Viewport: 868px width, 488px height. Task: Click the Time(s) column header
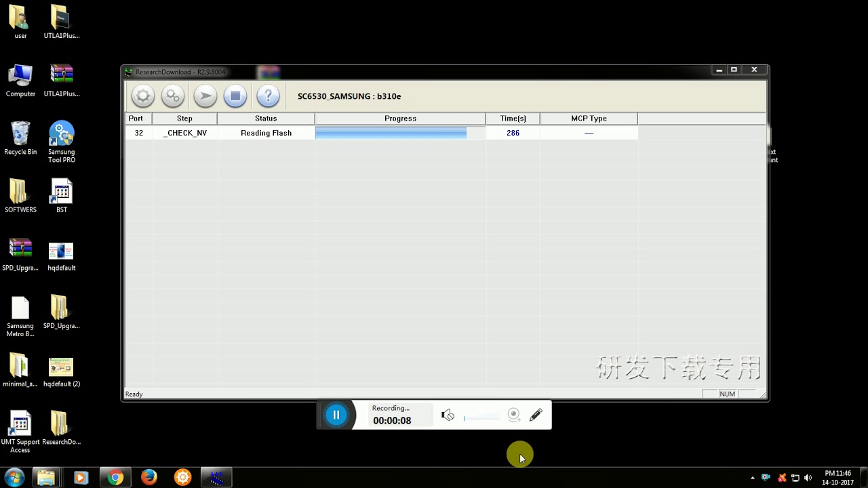(513, 118)
